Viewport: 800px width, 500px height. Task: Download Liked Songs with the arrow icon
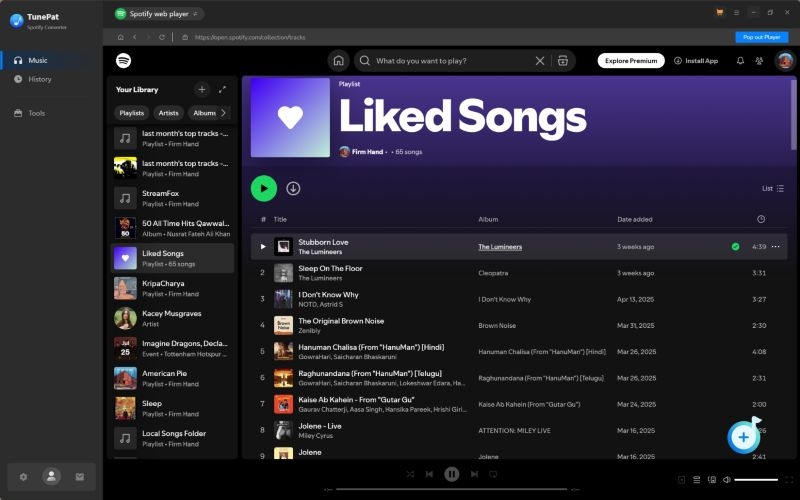click(x=293, y=188)
